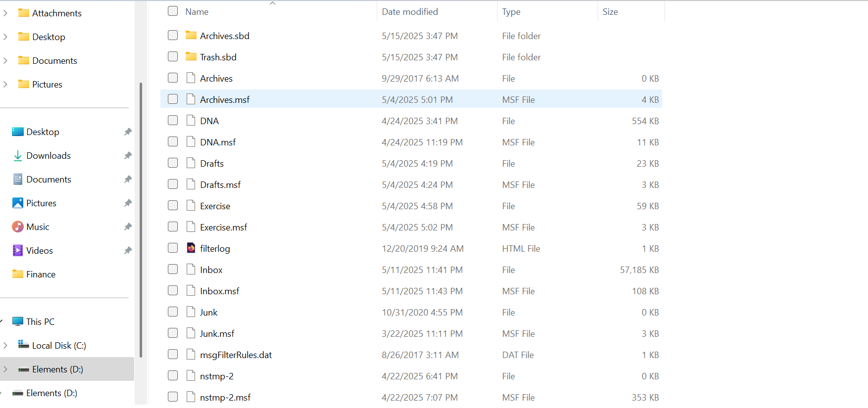This screenshot has height=408, width=868.
Task: Click the nstmp-2 file icon
Action: click(191, 375)
